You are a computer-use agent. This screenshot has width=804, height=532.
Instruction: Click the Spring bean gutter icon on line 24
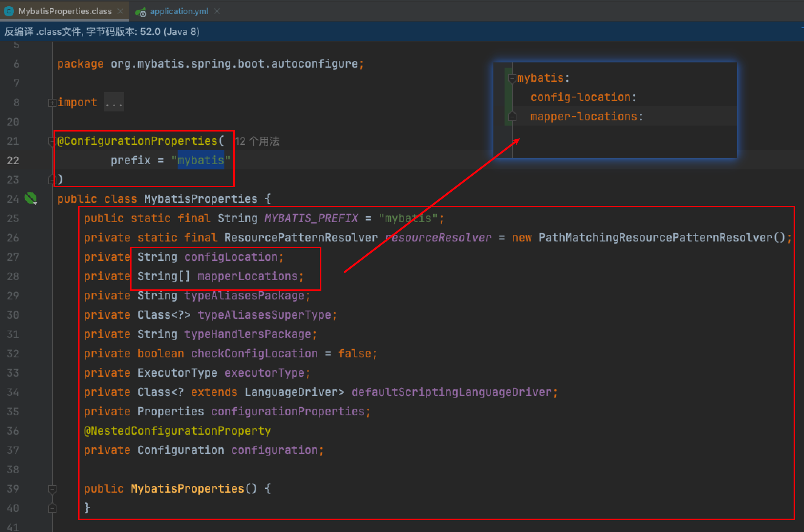coord(31,198)
